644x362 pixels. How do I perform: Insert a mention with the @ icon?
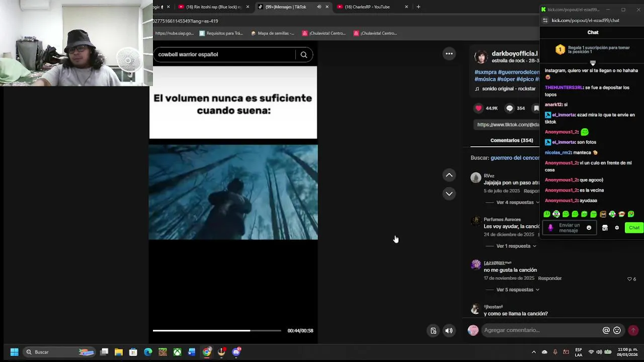[x=606, y=330]
